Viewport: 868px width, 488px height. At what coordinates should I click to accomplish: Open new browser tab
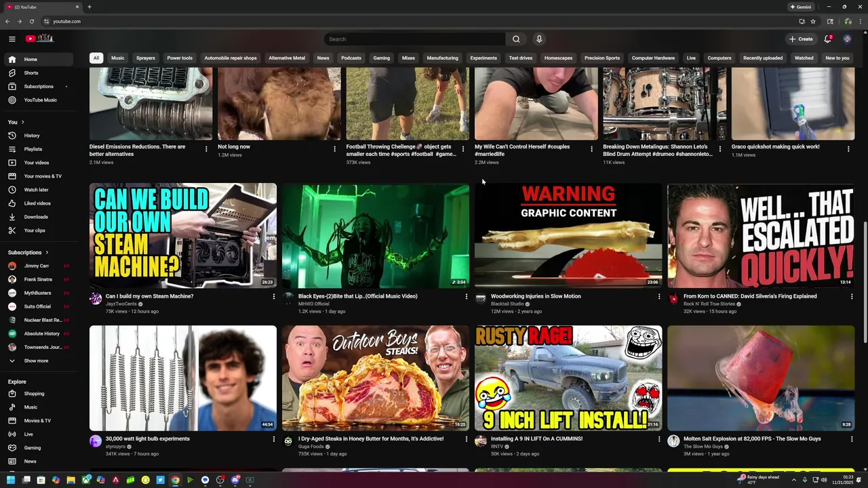[90, 7]
